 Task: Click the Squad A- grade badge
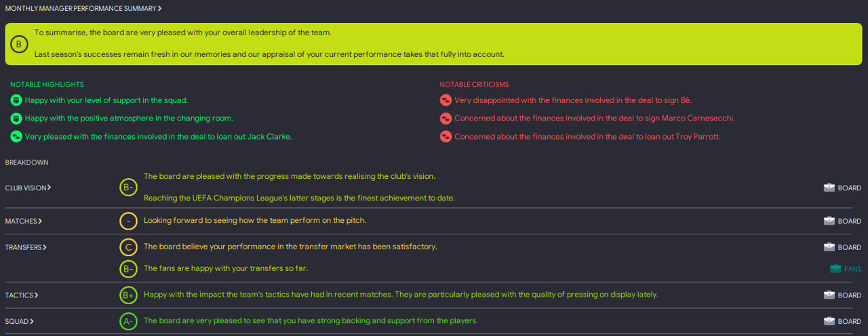pyautogui.click(x=128, y=321)
